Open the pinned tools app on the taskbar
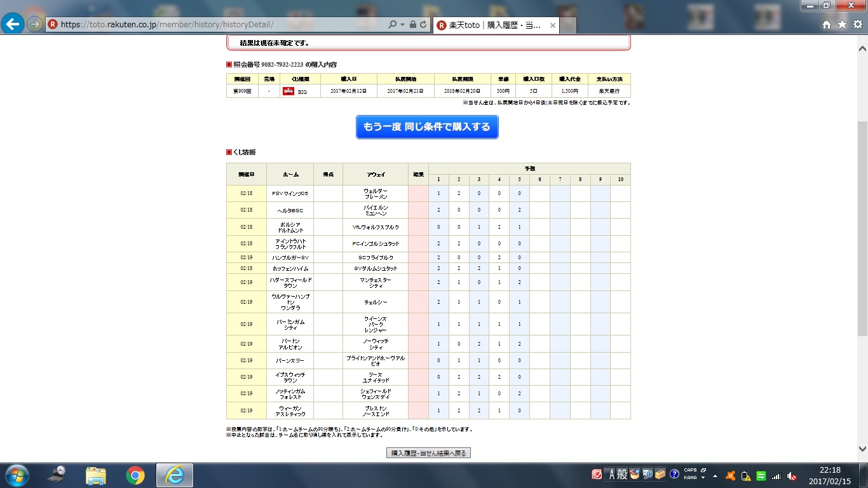 (x=58, y=475)
